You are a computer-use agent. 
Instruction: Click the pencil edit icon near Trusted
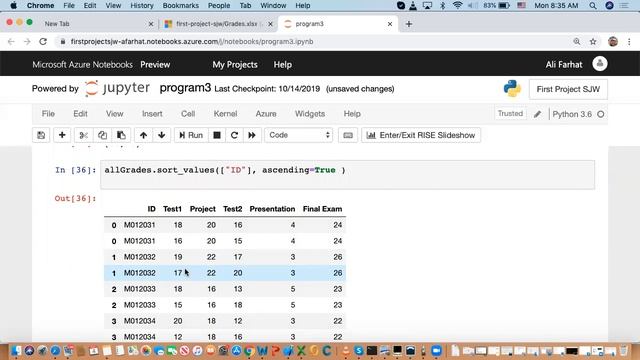(x=538, y=114)
